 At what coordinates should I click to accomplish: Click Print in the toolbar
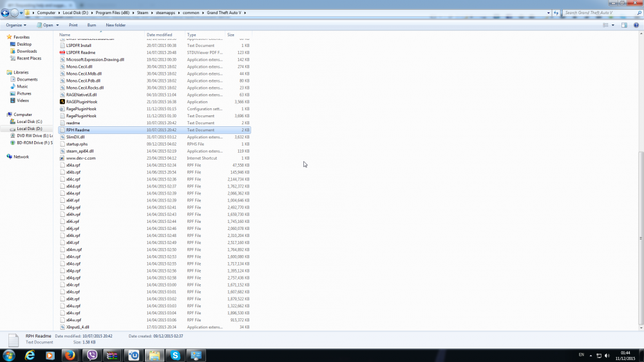[73, 25]
